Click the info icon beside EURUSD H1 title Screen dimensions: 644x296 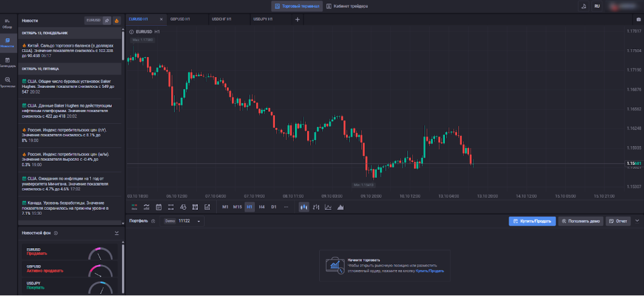point(132,32)
